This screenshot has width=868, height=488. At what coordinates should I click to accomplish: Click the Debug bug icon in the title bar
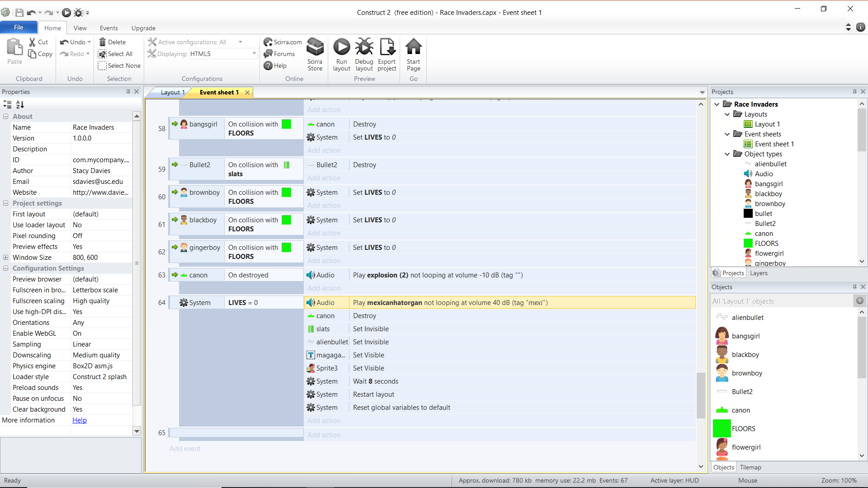[x=78, y=13]
